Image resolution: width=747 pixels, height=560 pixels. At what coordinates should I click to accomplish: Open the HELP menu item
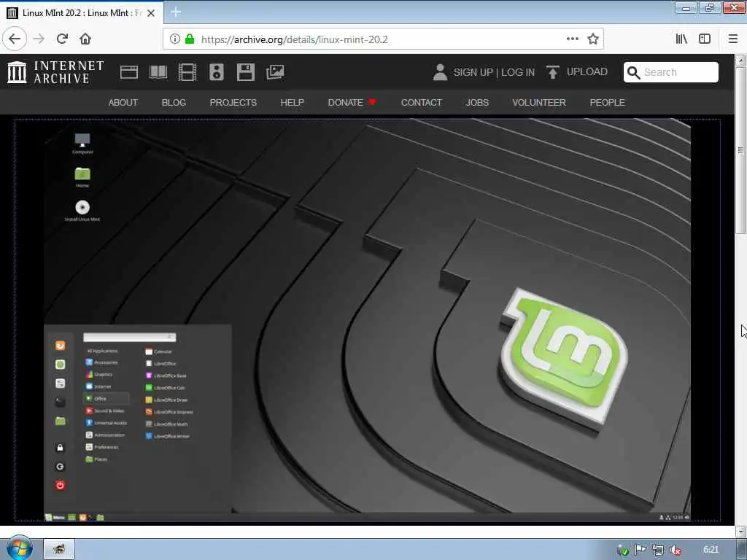point(292,102)
